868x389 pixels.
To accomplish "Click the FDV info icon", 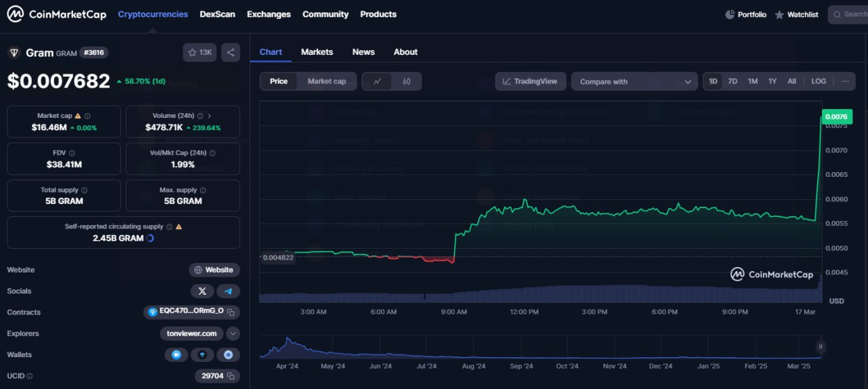I will point(72,153).
